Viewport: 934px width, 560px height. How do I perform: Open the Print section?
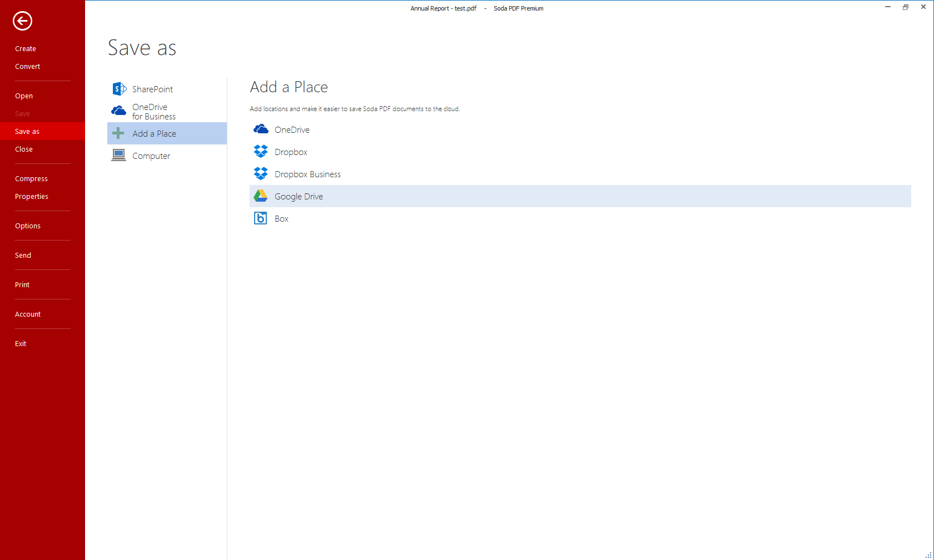tap(22, 284)
